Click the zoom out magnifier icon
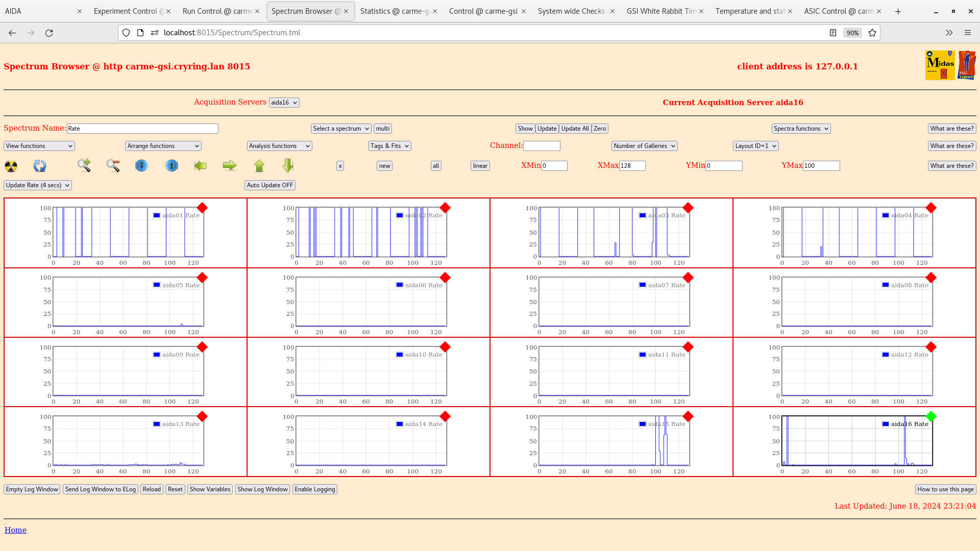The image size is (980, 551). 113,165
